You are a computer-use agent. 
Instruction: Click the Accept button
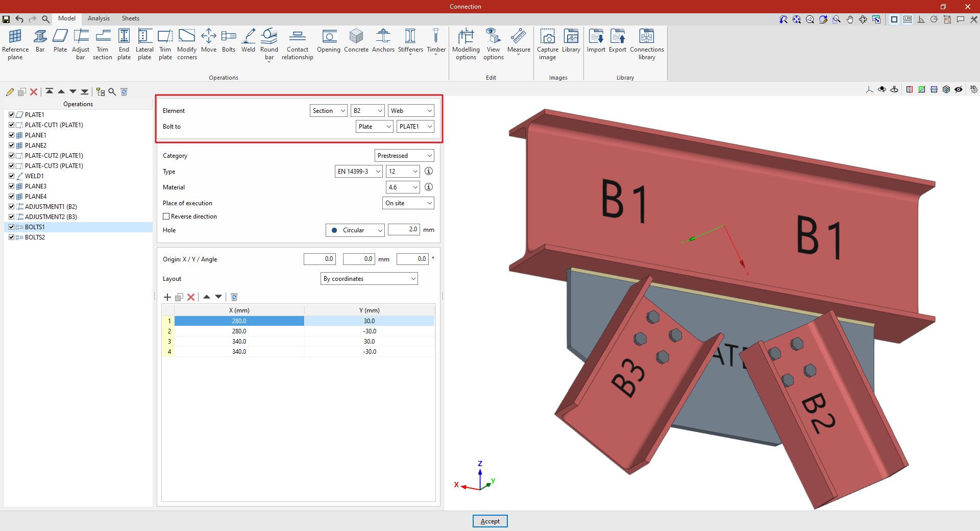(x=490, y=521)
